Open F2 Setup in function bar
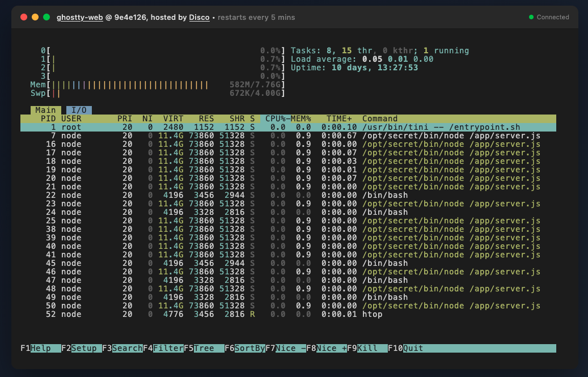 82,348
